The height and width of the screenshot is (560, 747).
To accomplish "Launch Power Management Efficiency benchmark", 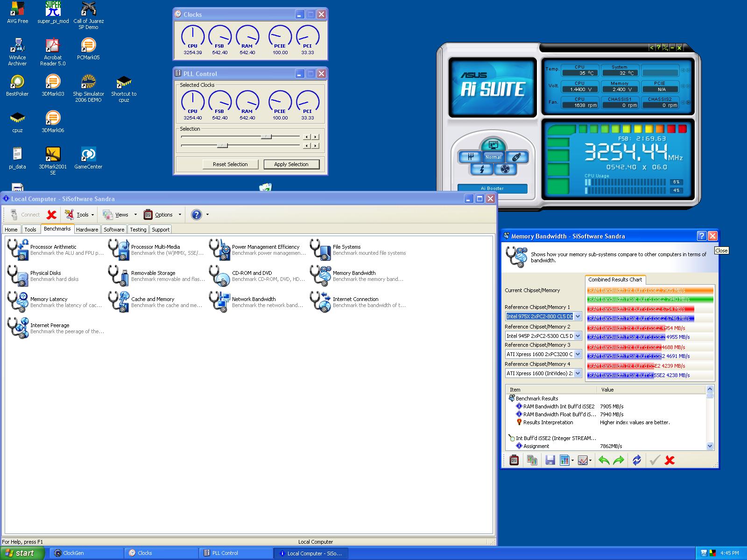I will [257, 250].
